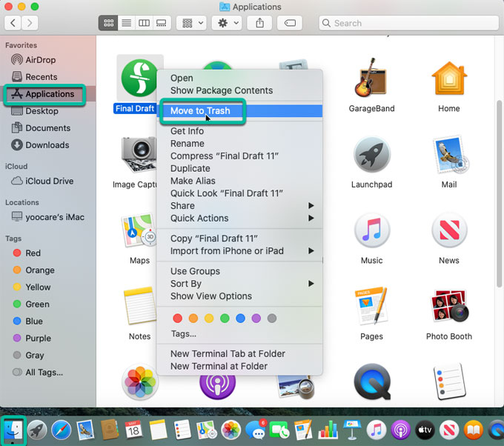
Task: Select the Photos app icon in Finder
Action: pos(140,382)
